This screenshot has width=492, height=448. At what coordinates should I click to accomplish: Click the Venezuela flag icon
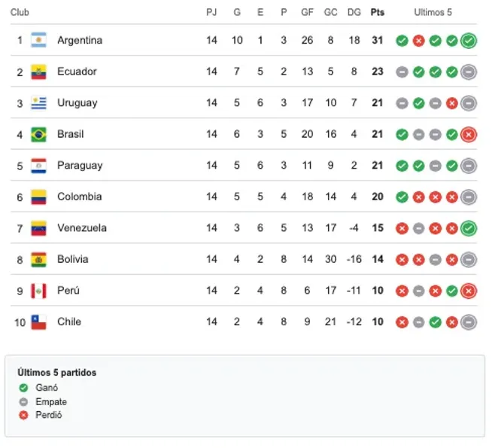coord(38,228)
